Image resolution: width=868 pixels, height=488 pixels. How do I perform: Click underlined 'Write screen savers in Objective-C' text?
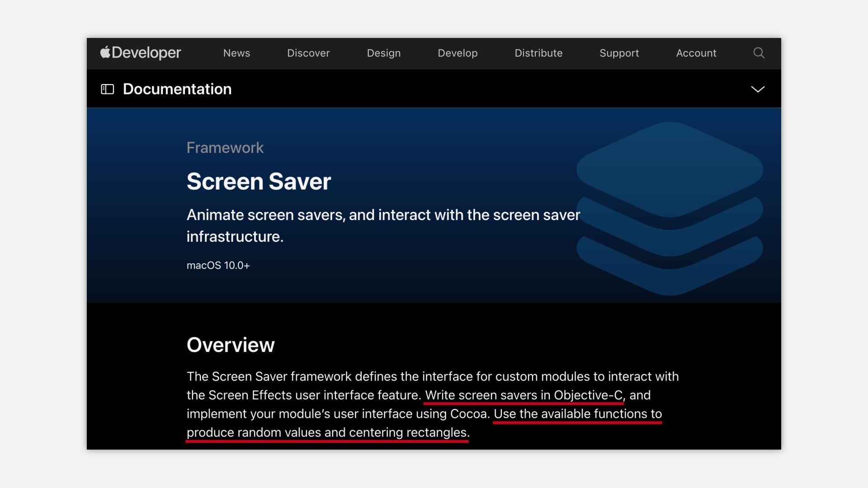click(x=524, y=395)
